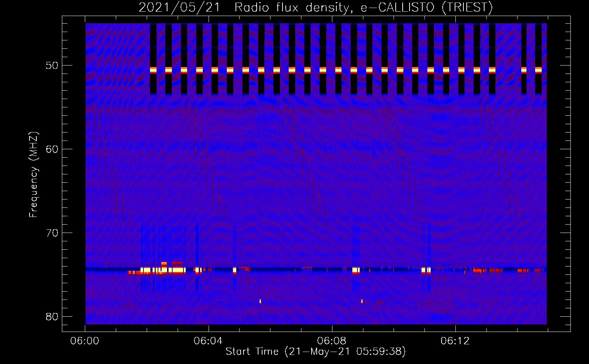The image size is (589, 364).
Task: Click the 50 frequency tick label
Action: pos(52,66)
